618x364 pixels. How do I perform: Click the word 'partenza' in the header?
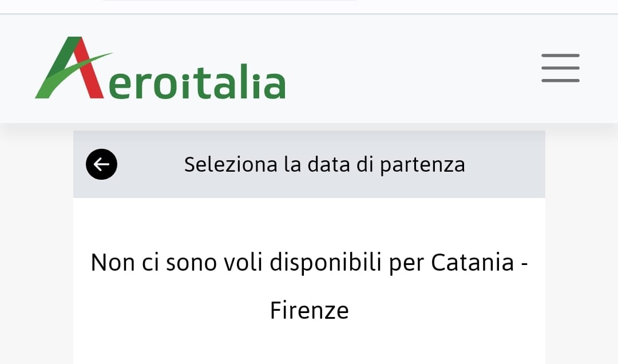click(423, 165)
